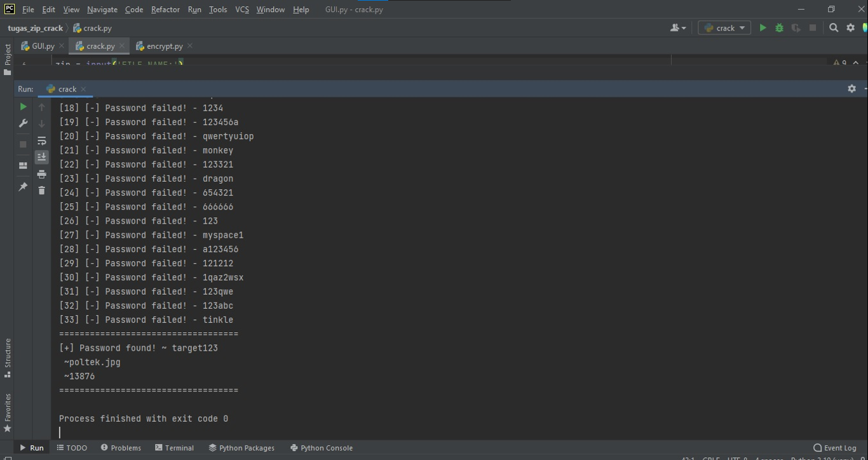The width and height of the screenshot is (868, 460).
Task: Close the GUI.py editor tab
Action: (62, 46)
